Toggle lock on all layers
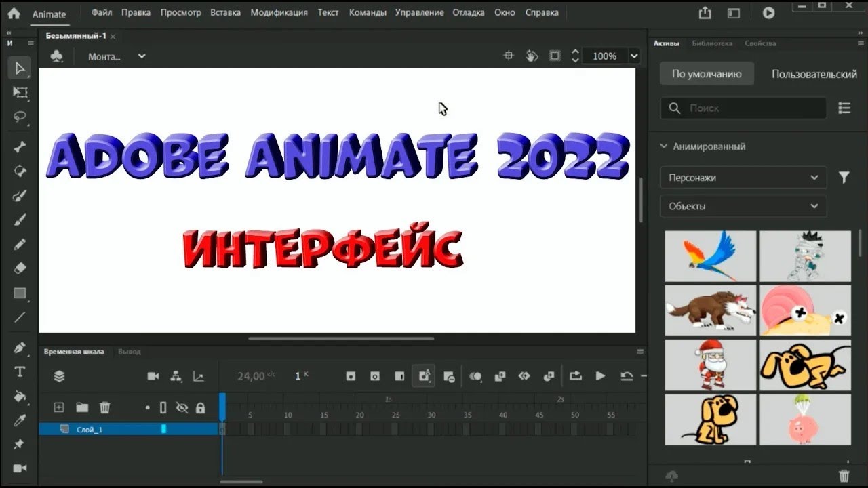868x488 pixels. tap(200, 407)
